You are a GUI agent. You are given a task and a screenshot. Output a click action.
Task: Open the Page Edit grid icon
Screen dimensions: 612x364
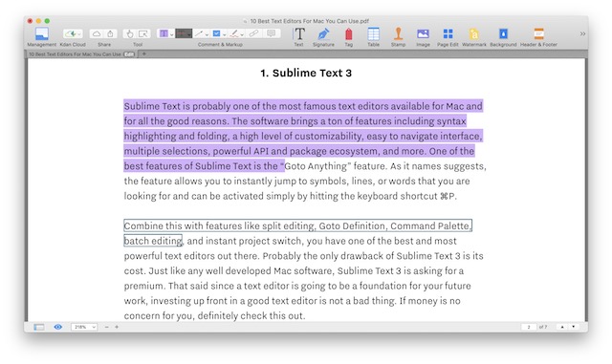(x=448, y=34)
